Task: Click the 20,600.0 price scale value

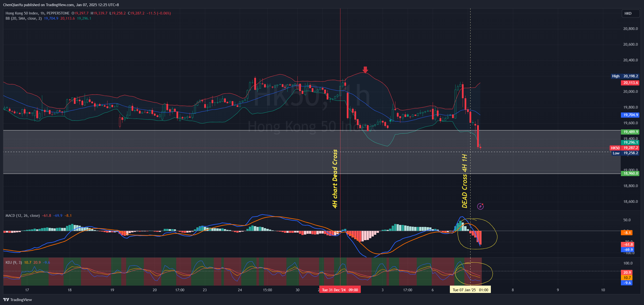Action: tap(631, 44)
